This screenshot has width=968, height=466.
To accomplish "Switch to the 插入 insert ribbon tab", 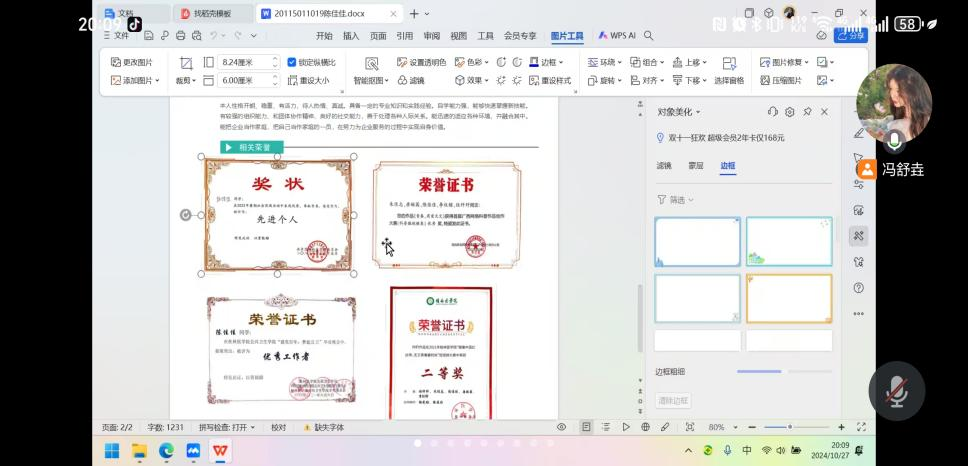I will [x=351, y=35].
